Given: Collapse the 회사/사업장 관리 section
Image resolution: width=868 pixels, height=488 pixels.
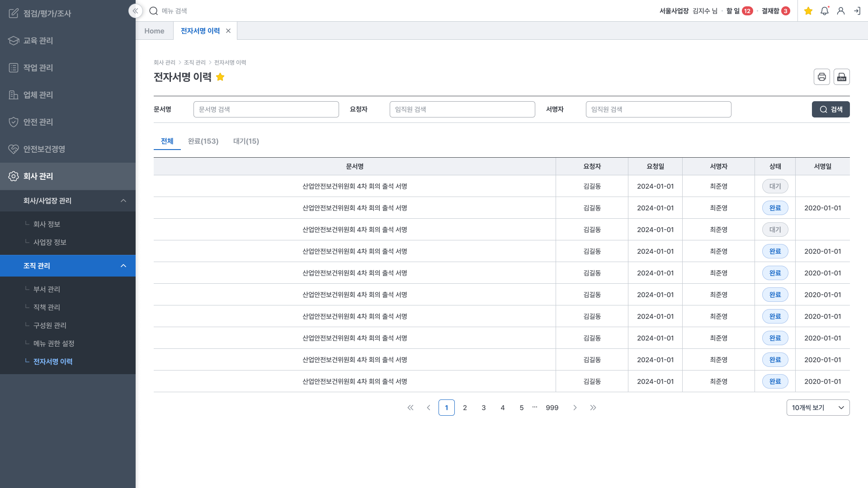Looking at the screenshot, I should coord(123,201).
